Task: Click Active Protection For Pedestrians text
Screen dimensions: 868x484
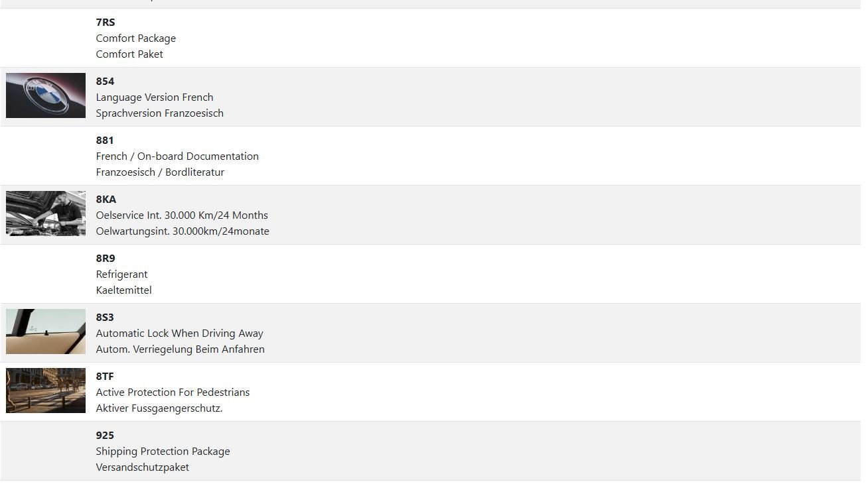Action: [x=173, y=393]
